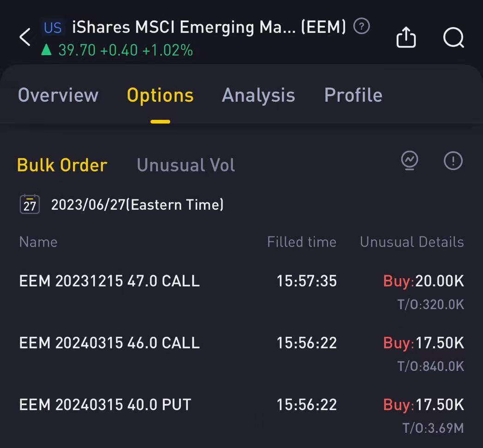Select the Options tab
The image size is (483, 448).
pos(160,95)
